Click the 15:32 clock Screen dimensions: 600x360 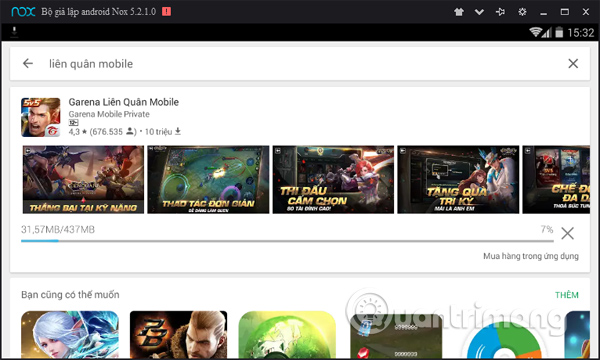[x=580, y=33]
